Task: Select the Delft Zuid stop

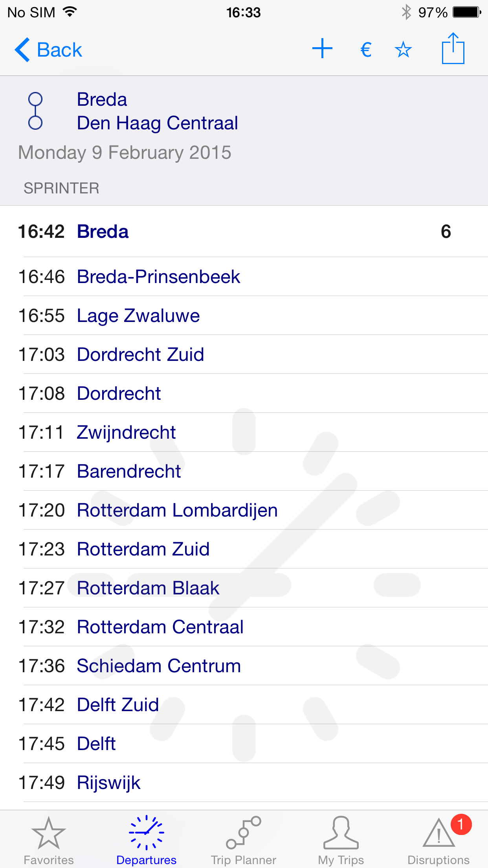Action: click(x=244, y=705)
